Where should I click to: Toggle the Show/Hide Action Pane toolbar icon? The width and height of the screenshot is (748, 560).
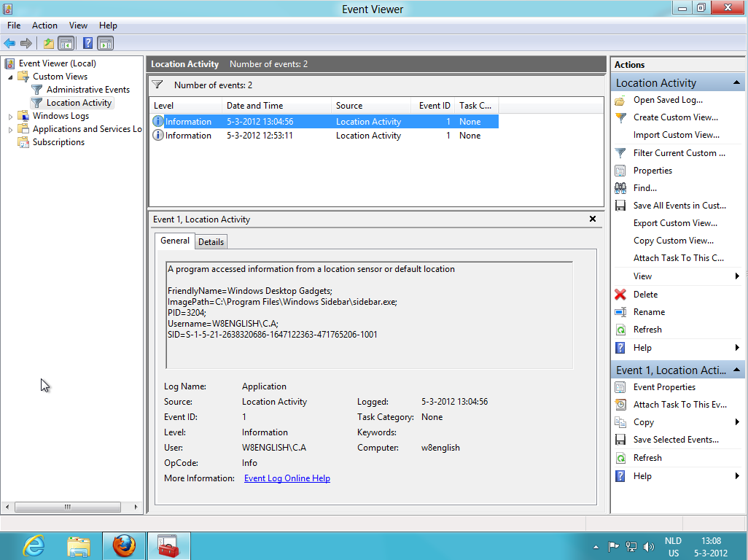tap(106, 44)
